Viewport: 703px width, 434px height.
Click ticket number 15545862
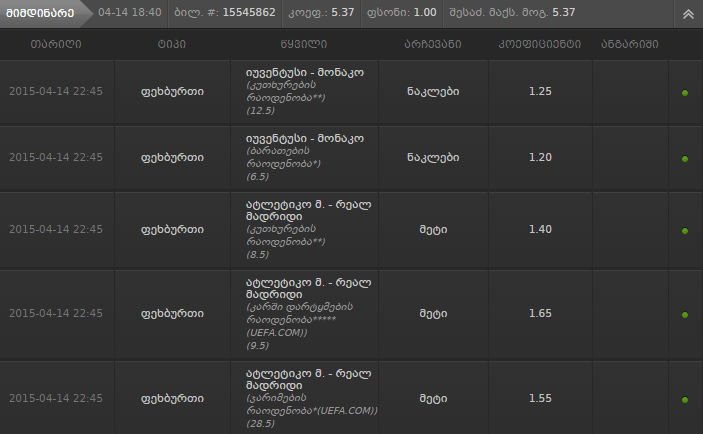point(249,13)
